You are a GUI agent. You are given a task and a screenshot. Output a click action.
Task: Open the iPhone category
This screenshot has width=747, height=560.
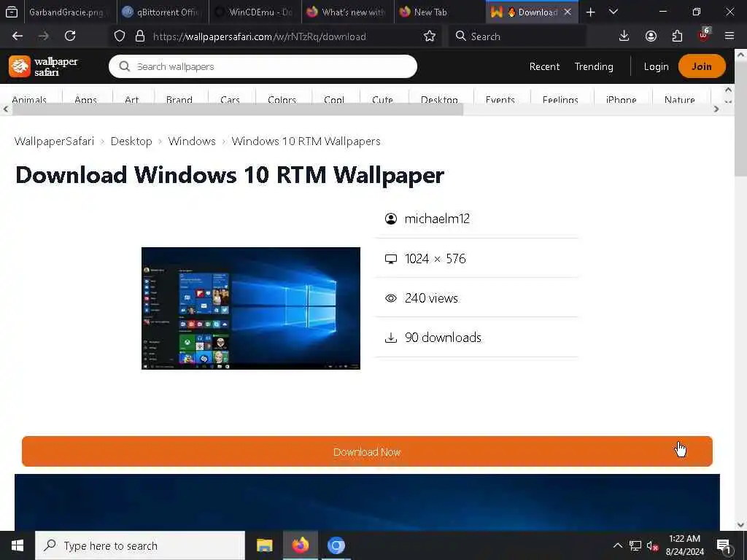(x=622, y=99)
